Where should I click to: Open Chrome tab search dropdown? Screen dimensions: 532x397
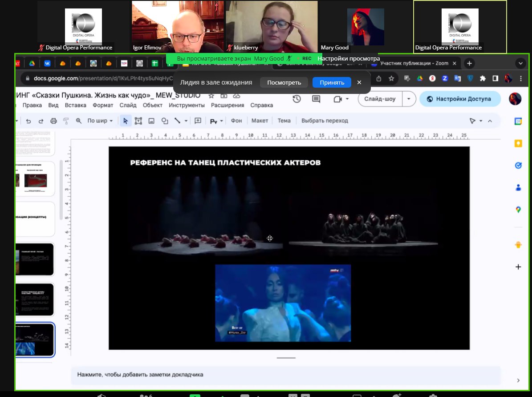click(x=520, y=64)
